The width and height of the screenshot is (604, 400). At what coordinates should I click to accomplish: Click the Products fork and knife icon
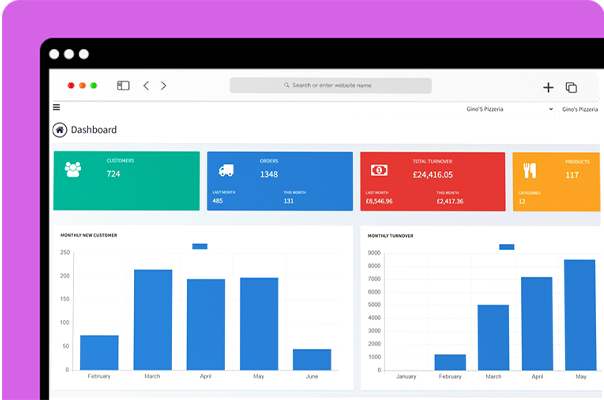(x=530, y=170)
